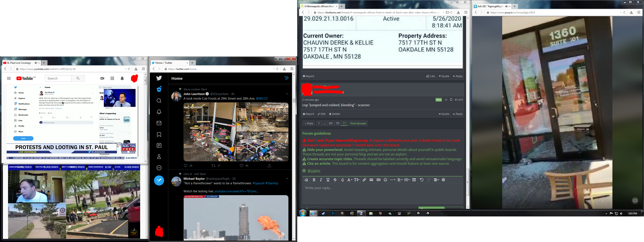
Task: Open Steam from the Windows taskbar
Action: pyautogui.click(x=323, y=214)
